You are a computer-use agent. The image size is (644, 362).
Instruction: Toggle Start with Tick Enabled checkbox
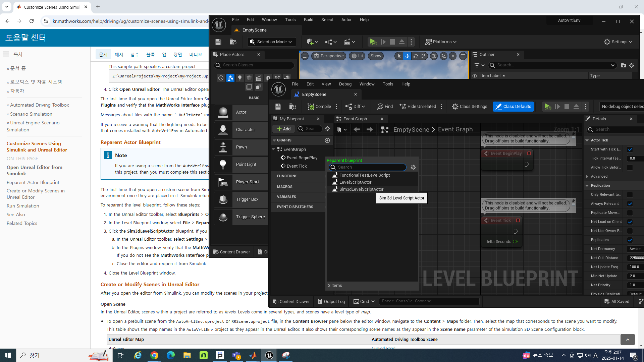tap(630, 149)
